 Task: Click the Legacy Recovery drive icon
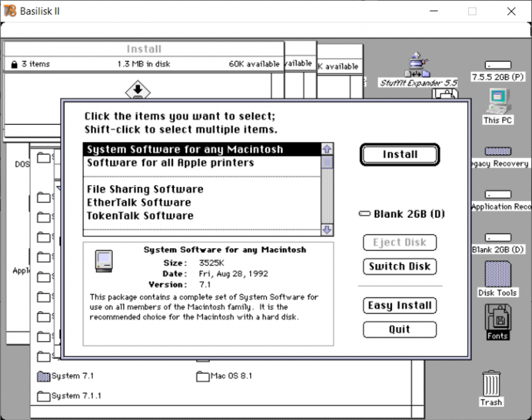pos(497,151)
